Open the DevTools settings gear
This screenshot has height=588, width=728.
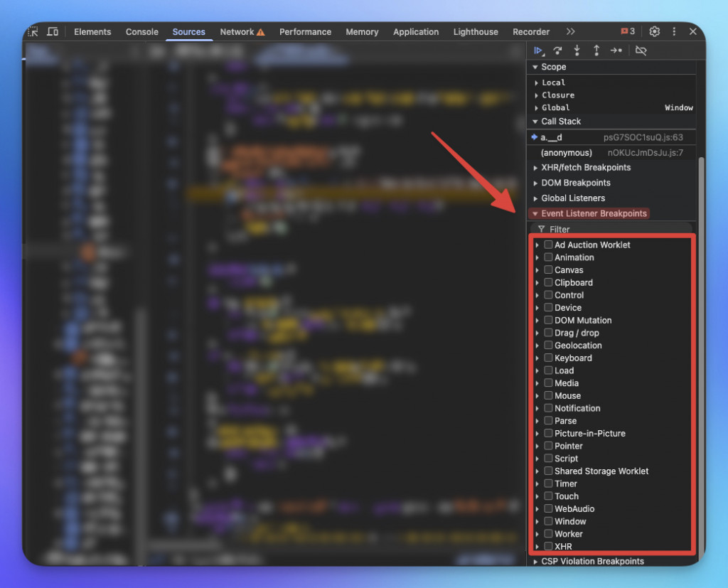pyautogui.click(x=654, y=31)
